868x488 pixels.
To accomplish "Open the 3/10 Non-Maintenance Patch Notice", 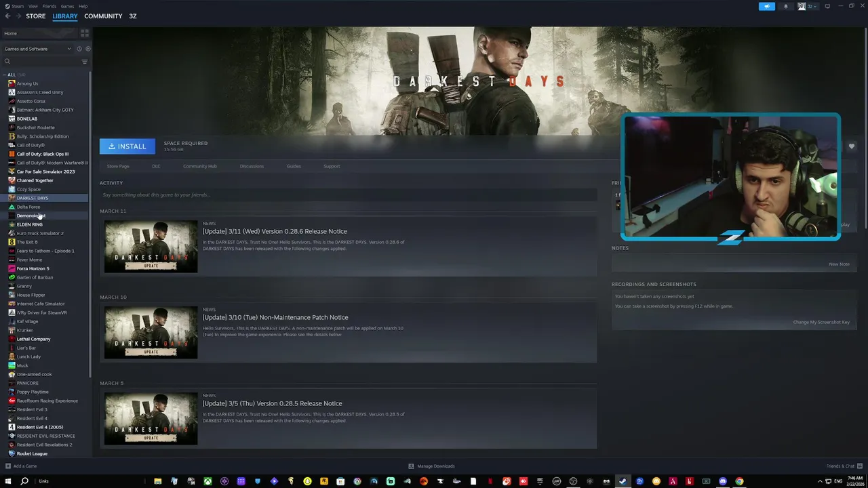I will click(275, 318).
